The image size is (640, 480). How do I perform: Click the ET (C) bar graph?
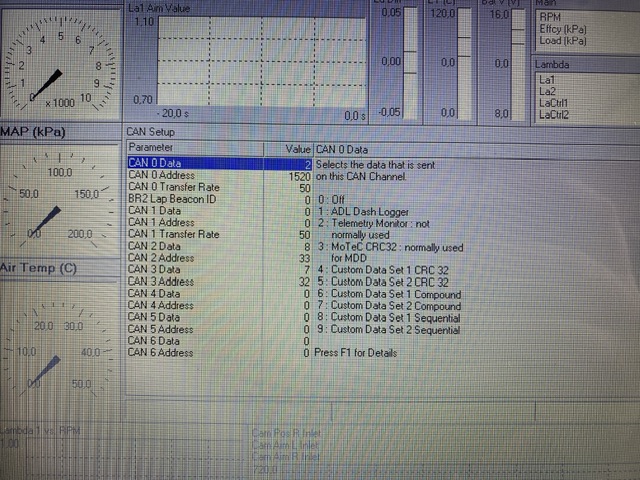coord(464,64)
